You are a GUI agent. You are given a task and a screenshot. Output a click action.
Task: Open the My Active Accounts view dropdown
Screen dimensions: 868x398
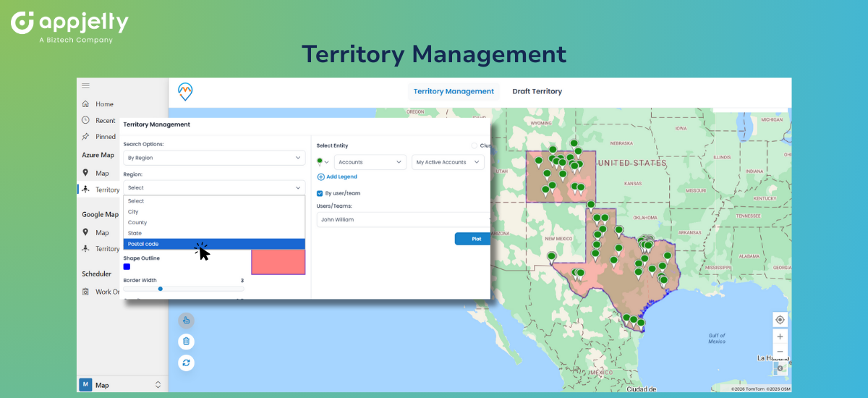click(448, 162)
